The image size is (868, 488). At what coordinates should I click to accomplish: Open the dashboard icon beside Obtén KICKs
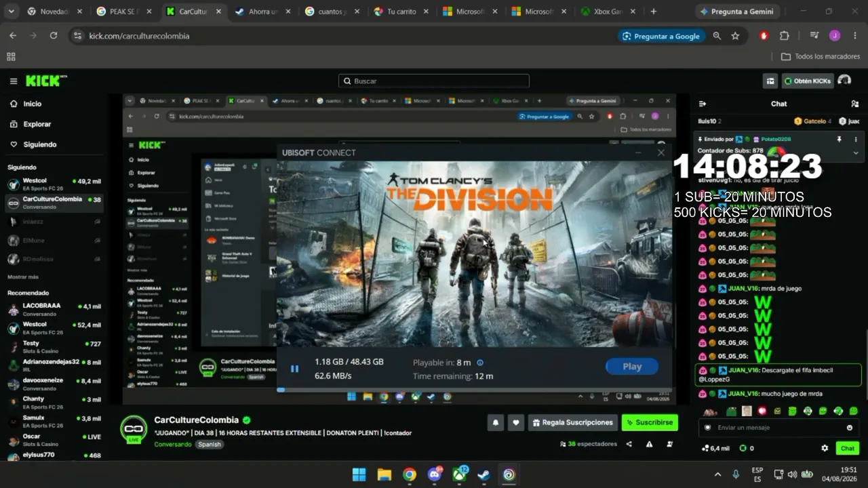tap(770, 81)
